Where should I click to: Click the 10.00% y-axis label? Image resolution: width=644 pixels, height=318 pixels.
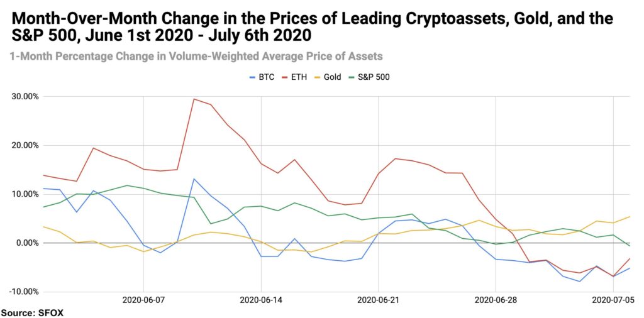(x=26, y=194)
